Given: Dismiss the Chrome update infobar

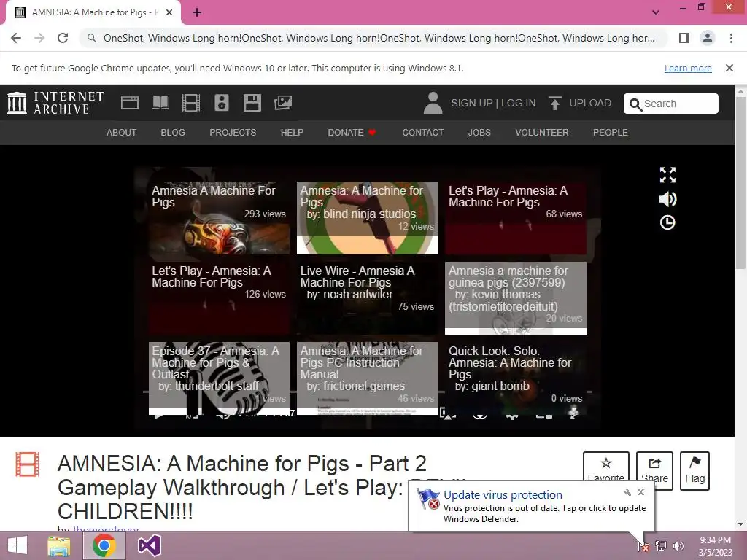Looking at the screenshot, I should point(729,68).
